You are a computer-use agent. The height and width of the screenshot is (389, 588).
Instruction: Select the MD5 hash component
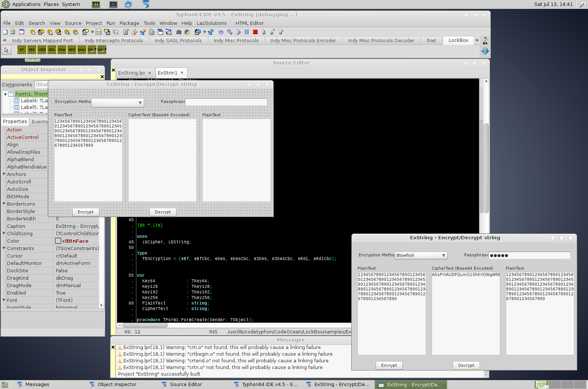pyautogui.click(x=72, y=50)
